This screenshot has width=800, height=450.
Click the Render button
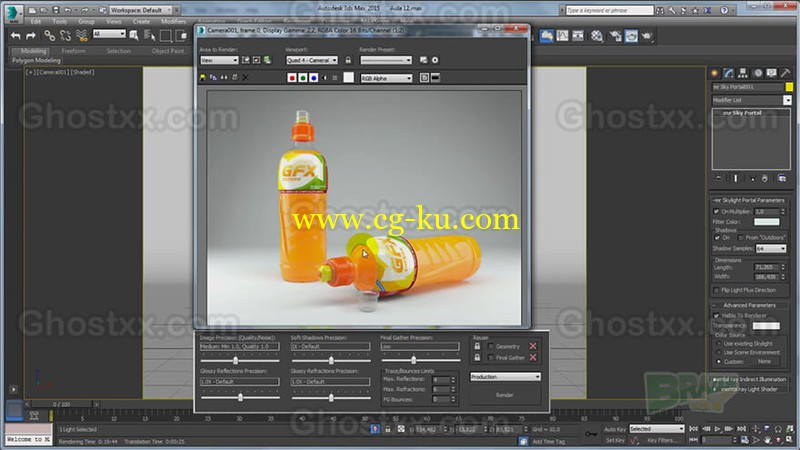pos(505,395)
